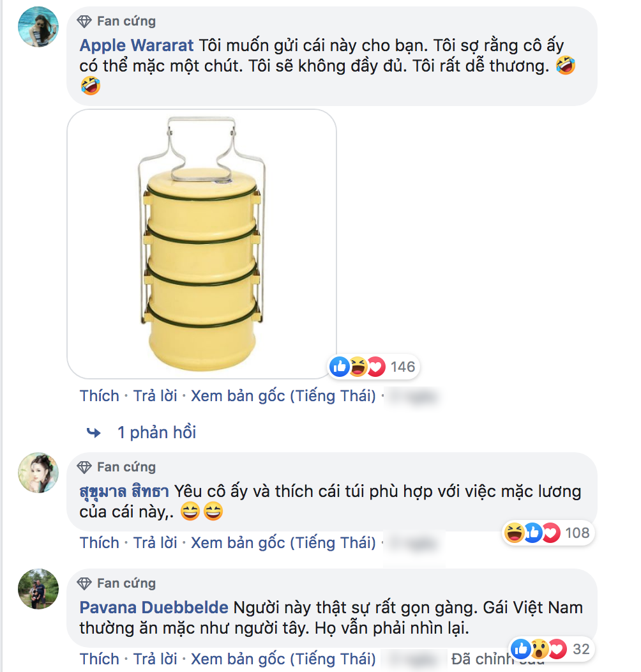
Task: Click the curved reply arrow beside '1 phản hồi'
Action: pos(94,433)
